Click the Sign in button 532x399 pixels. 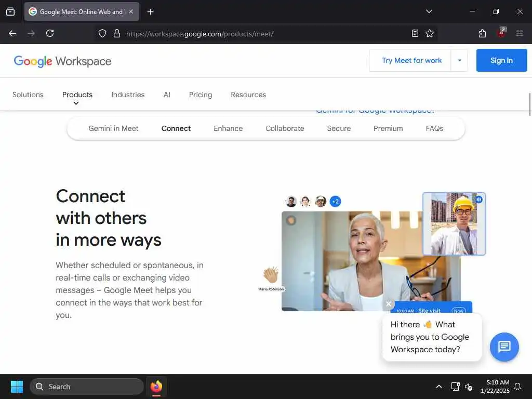coord(501,60)
